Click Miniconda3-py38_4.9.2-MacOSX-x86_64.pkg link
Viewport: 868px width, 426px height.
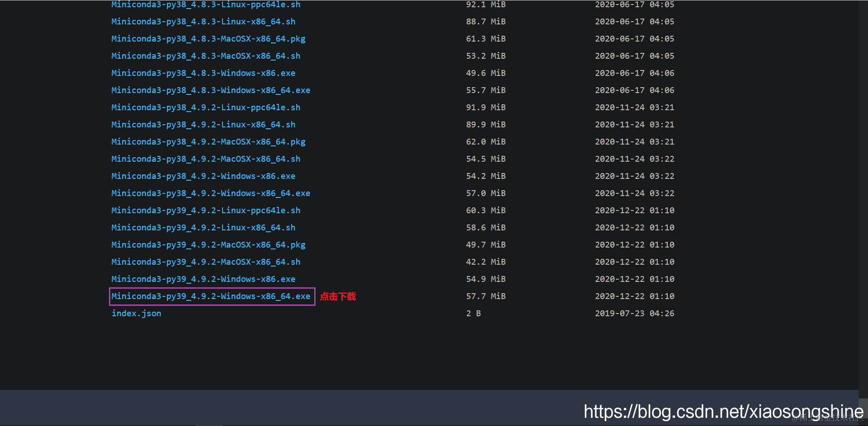pos(208,142)
